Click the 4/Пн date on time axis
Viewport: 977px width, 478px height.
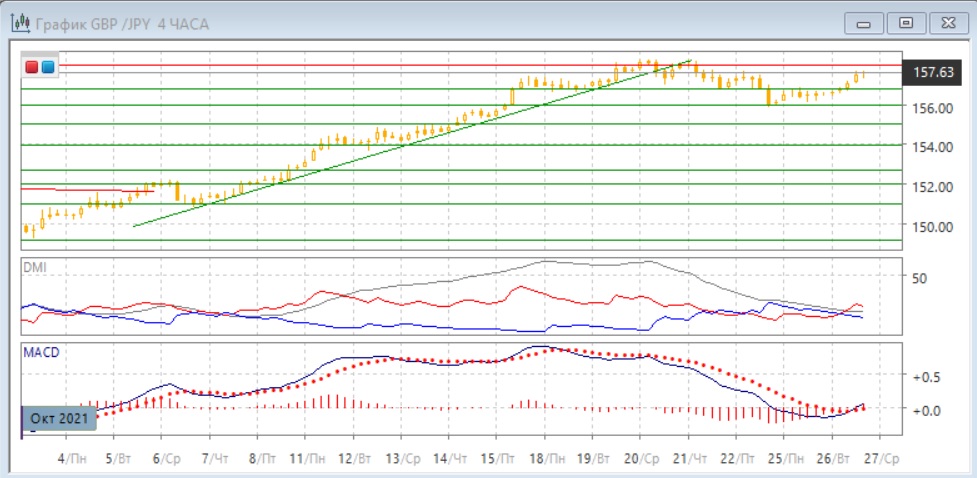[71, 457]
